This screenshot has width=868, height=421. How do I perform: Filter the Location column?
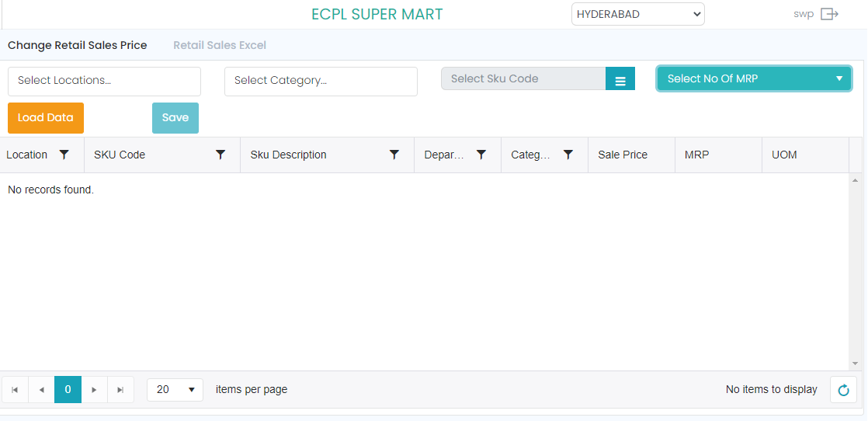coord(64,155)
